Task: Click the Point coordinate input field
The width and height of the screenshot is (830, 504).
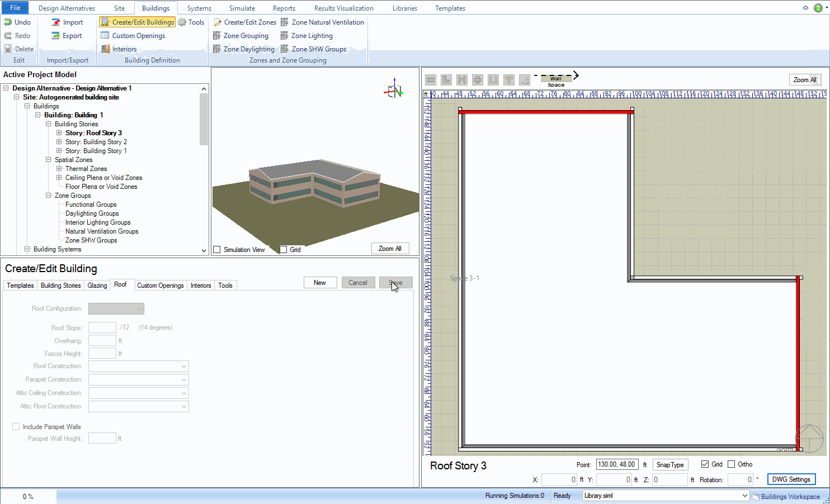Action: (616, 464)
